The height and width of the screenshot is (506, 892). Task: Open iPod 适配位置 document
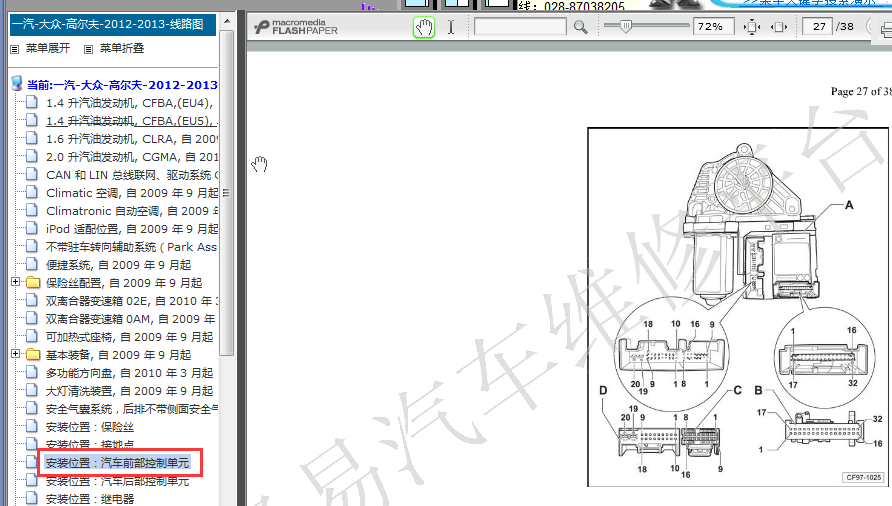click(x=131, y=229)
